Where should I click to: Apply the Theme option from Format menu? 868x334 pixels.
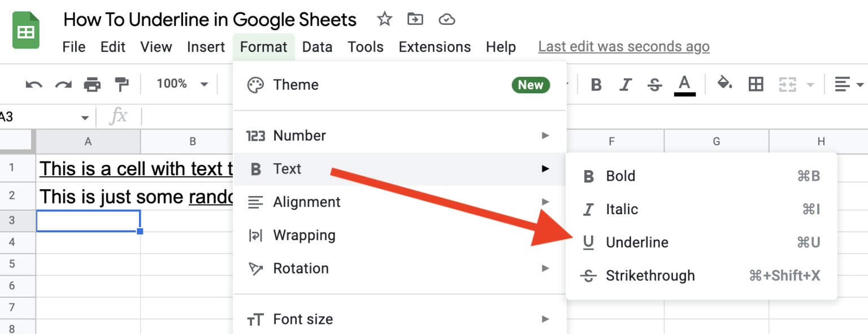point(296,84)
